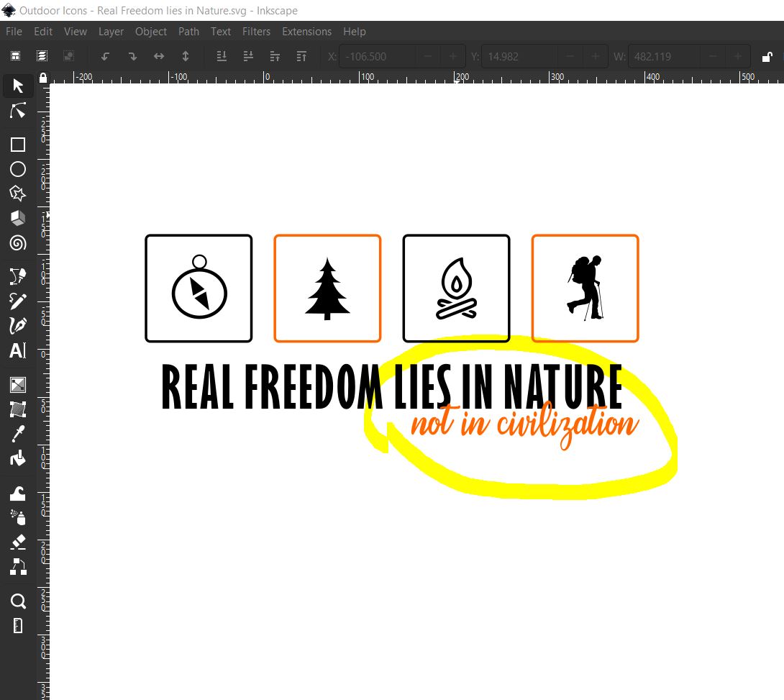The height and width of the screenshot is (700, 784).
Task: Click the X coordinate input field
Action: point(376,57)
